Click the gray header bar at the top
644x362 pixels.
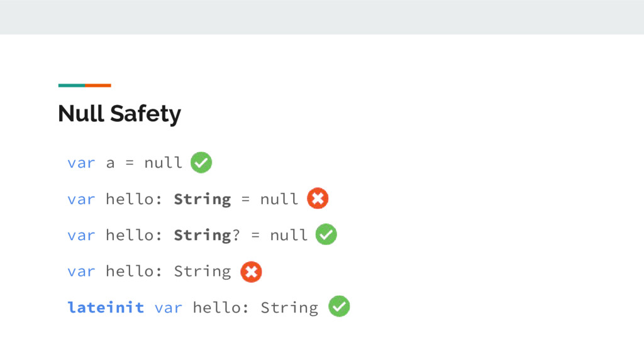coord(322,17)
